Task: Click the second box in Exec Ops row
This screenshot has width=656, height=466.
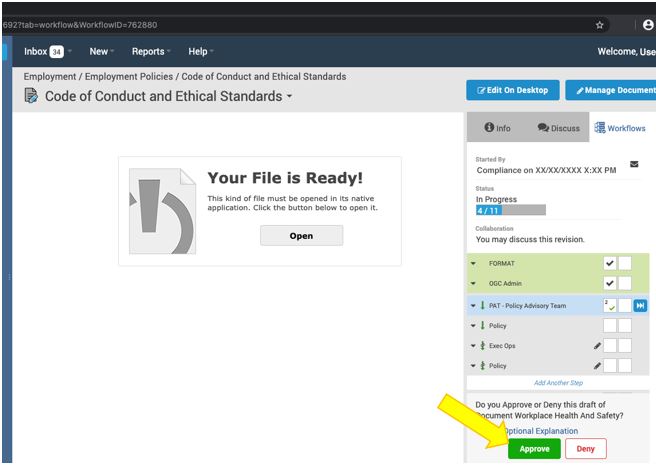Action: pos(625,346)
